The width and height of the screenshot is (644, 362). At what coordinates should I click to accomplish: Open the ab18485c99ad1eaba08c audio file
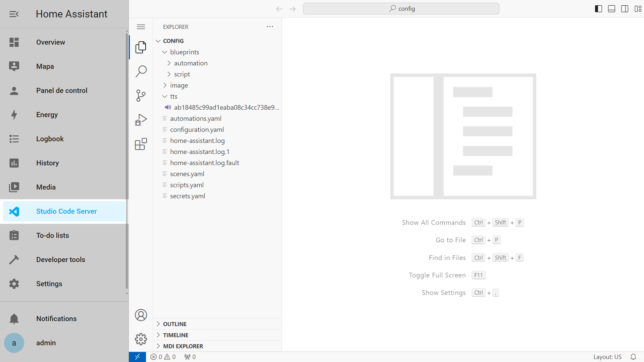[217, 107]
